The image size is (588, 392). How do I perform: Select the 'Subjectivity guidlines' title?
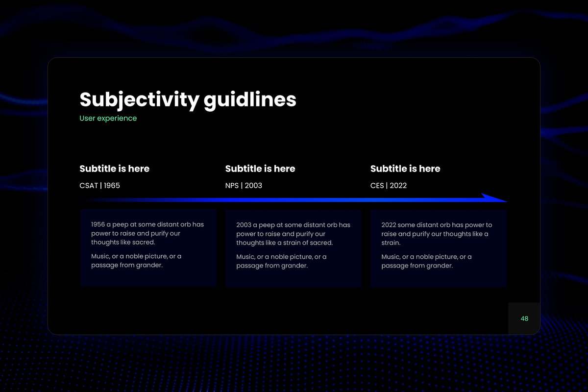click(188, 100)
